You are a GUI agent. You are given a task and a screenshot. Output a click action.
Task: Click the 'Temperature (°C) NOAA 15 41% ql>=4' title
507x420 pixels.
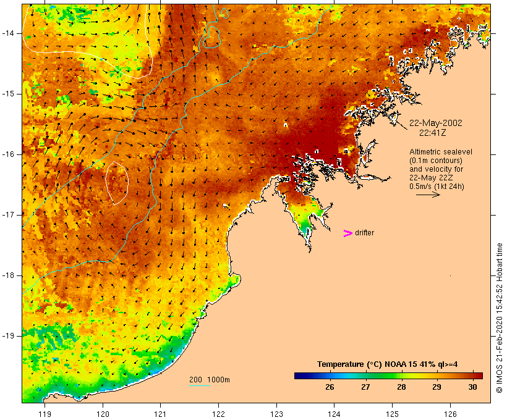[388, 364]
